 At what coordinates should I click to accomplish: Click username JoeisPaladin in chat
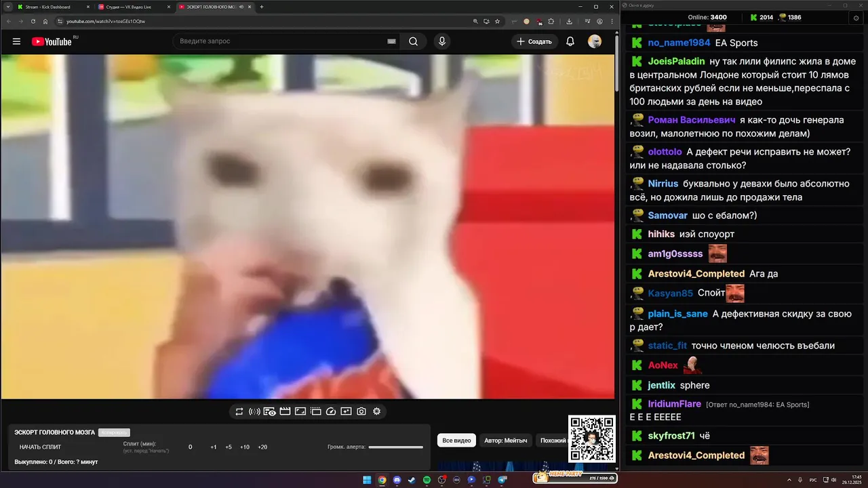click(676, 61)
